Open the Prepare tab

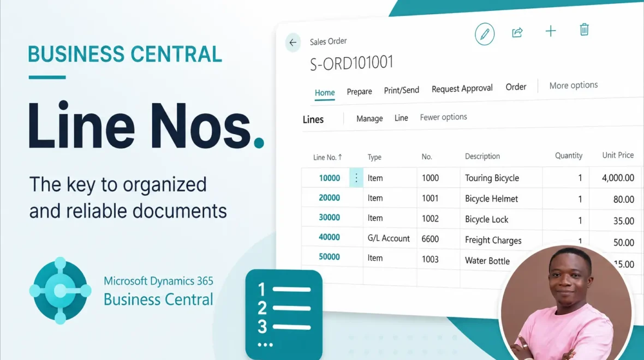click(x=359, y=92)
